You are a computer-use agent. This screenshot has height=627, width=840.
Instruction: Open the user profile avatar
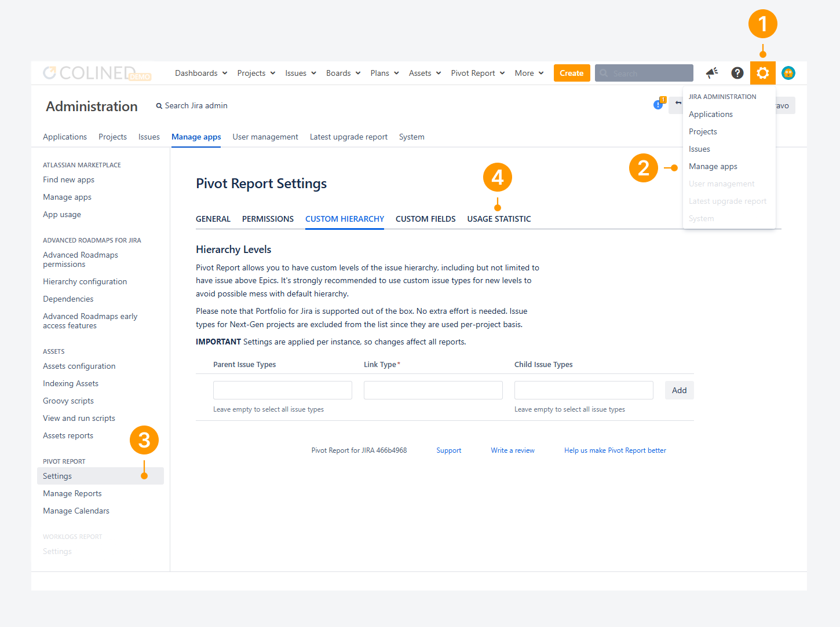(788, 73)
